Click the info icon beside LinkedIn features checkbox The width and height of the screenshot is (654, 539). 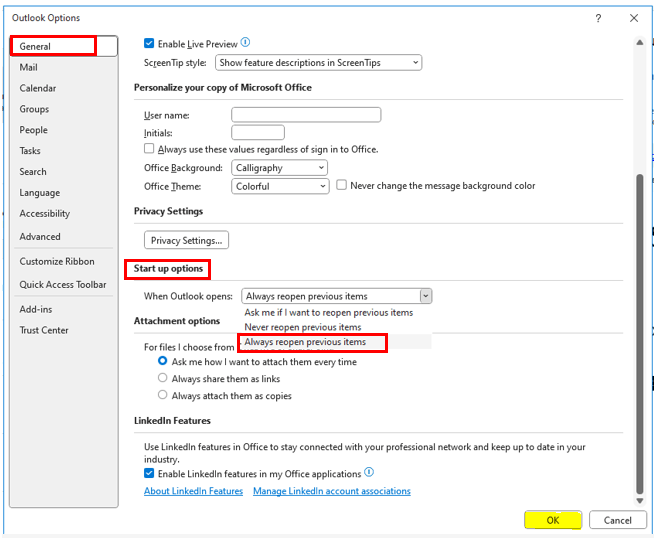pos(369,472)
